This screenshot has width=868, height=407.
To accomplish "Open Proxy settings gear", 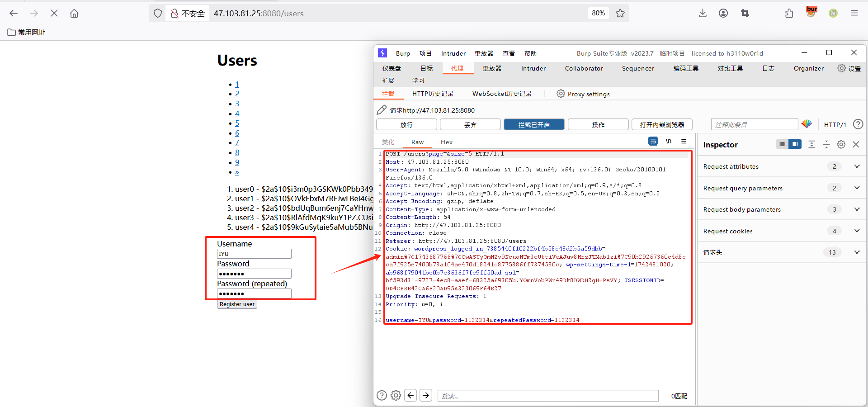I will pyautogui.click(x=561, y=94).
